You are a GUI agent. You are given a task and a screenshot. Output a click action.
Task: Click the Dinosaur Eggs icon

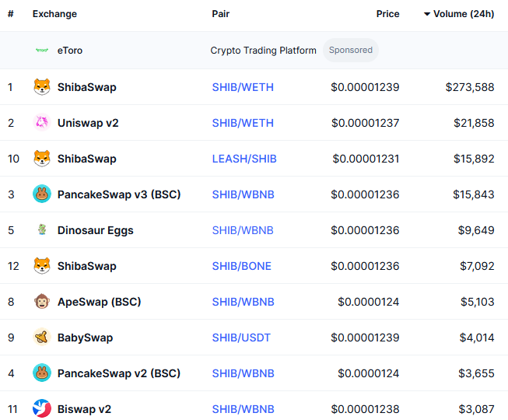(42, 229)
